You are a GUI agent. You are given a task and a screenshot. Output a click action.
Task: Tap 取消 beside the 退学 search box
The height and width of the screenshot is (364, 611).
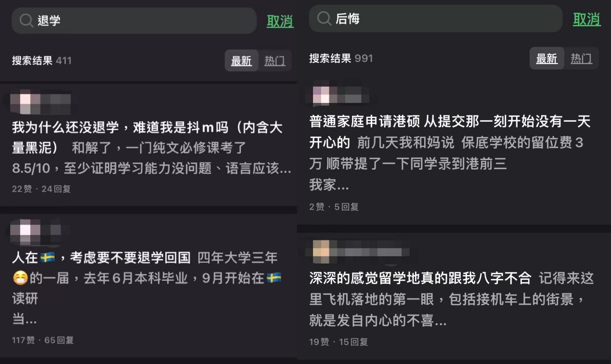(280, 21)
